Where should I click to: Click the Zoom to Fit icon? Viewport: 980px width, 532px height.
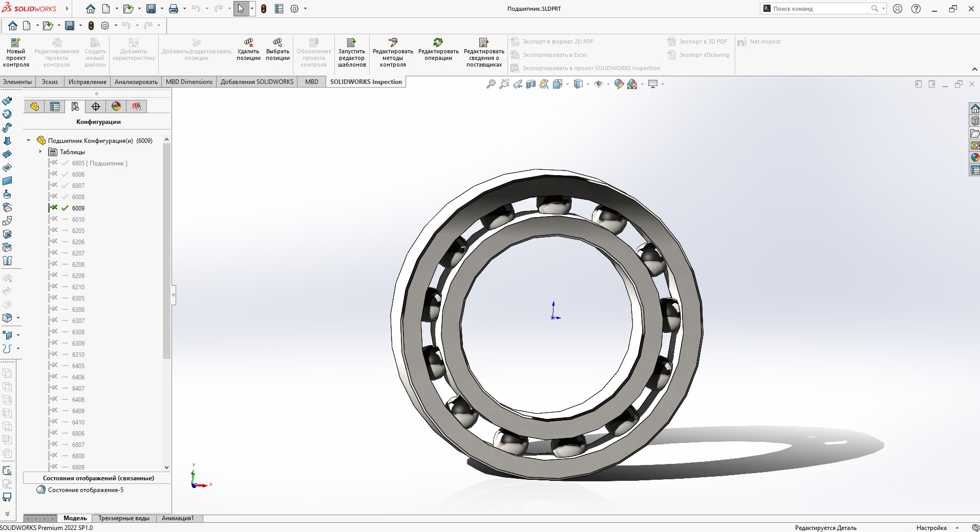pos(491,84)
